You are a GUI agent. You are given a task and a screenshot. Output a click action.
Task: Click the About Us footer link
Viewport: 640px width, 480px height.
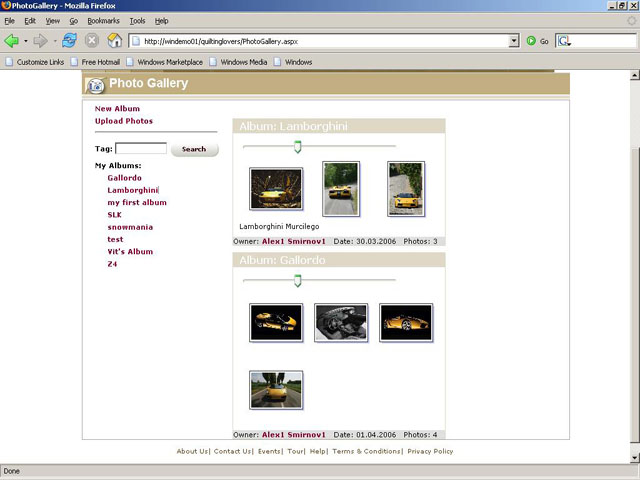[x=192, y=451]
